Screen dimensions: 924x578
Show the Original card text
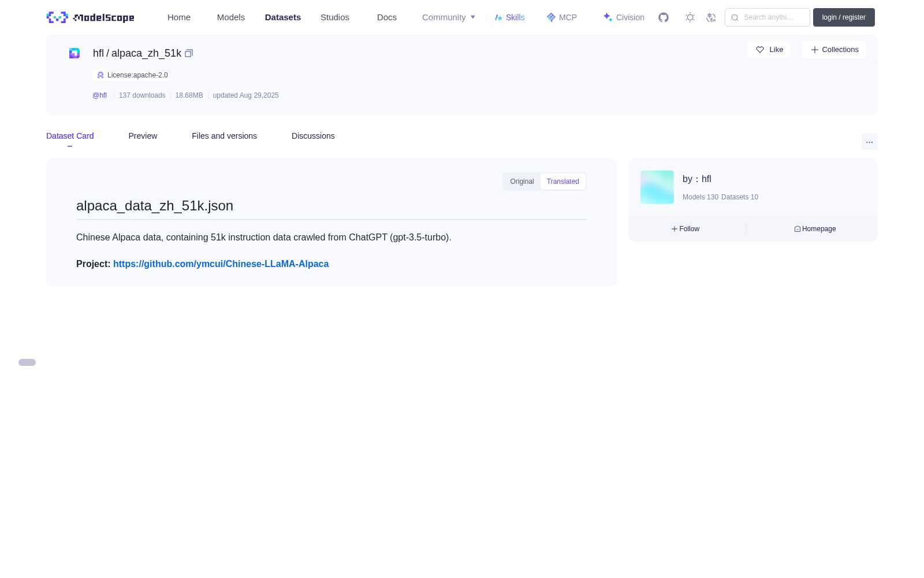[522, 181]
